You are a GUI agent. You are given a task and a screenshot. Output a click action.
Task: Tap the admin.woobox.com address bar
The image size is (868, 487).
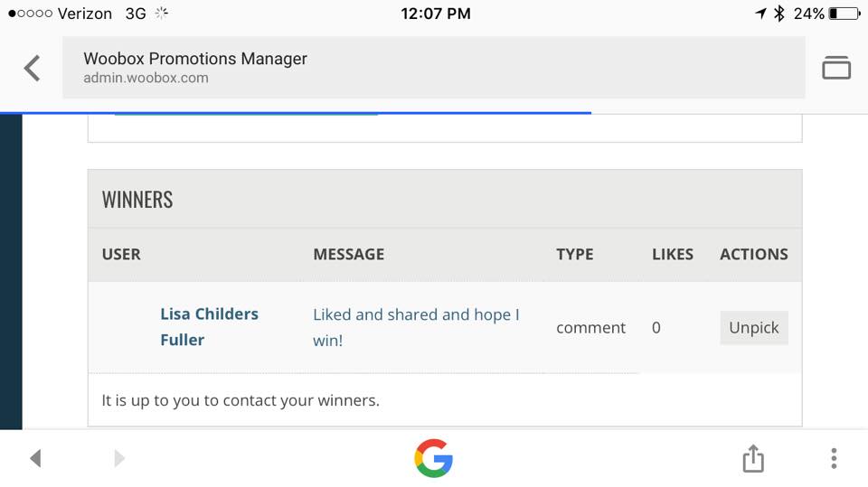tap(433, 68)
